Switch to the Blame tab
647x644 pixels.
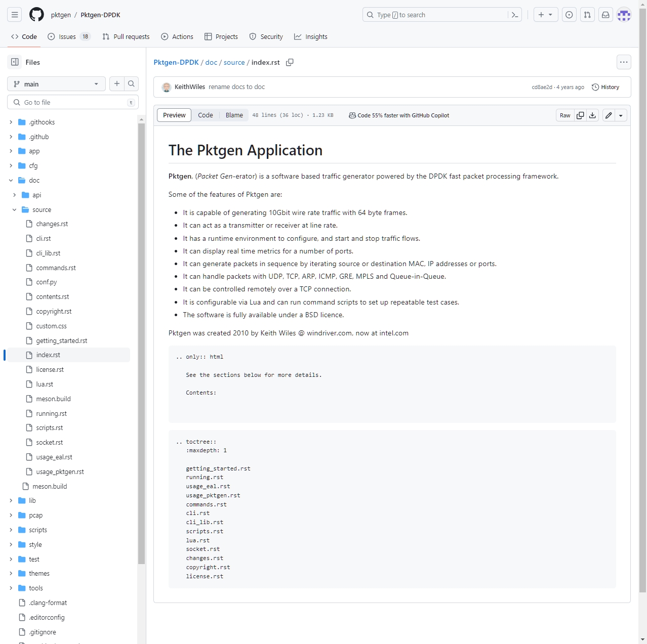coord(234,115)
